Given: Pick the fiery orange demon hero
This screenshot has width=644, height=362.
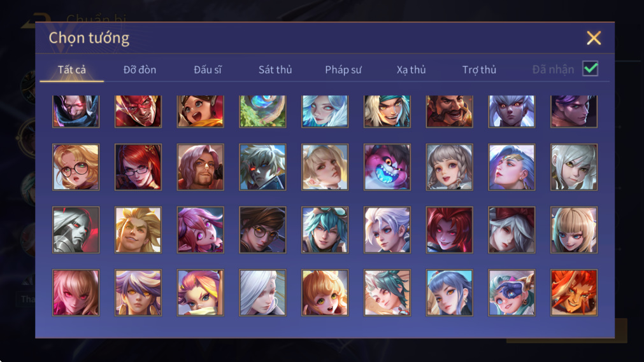Looking at the screenshot, I should coord(574,293).
